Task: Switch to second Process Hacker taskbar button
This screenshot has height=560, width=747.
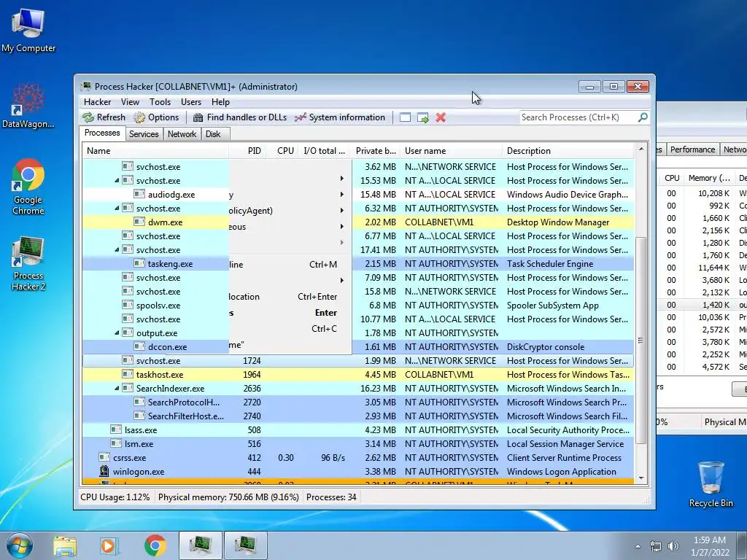Action: tap(245, 545)
